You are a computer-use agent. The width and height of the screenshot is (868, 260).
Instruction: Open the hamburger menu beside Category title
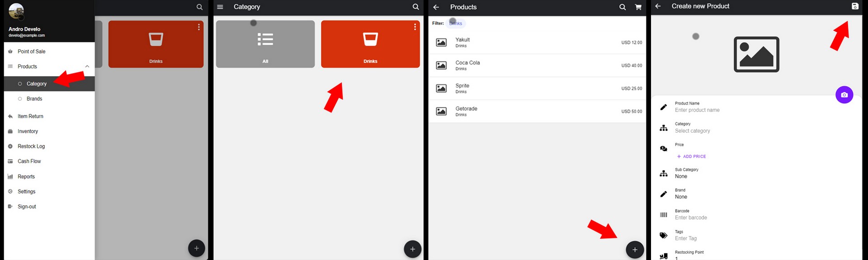coord(220,7)
